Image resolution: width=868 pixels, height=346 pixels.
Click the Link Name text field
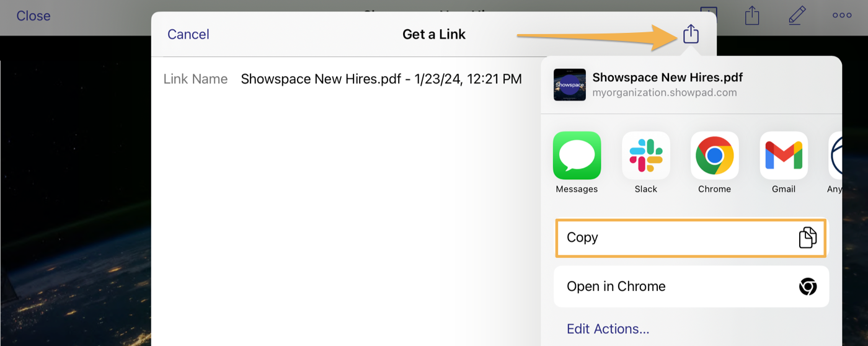pyautogui.click(x=381, y=79)
